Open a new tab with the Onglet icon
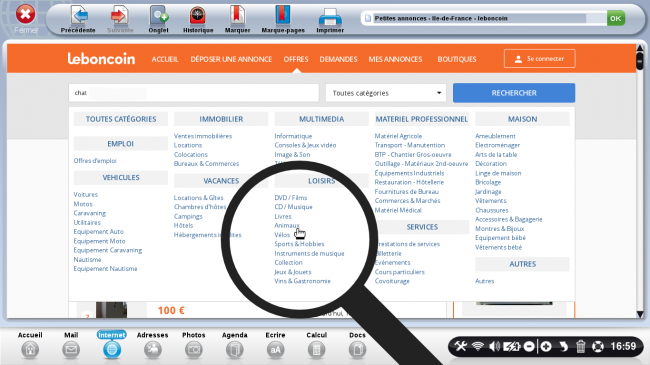650x365 pixels. (159, 16)
